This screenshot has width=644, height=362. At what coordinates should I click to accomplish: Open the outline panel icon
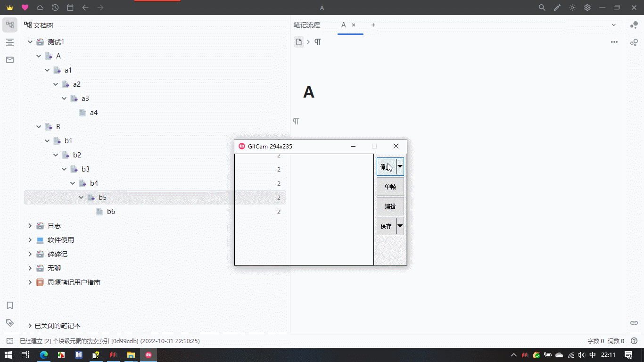(x=10, y=42)
